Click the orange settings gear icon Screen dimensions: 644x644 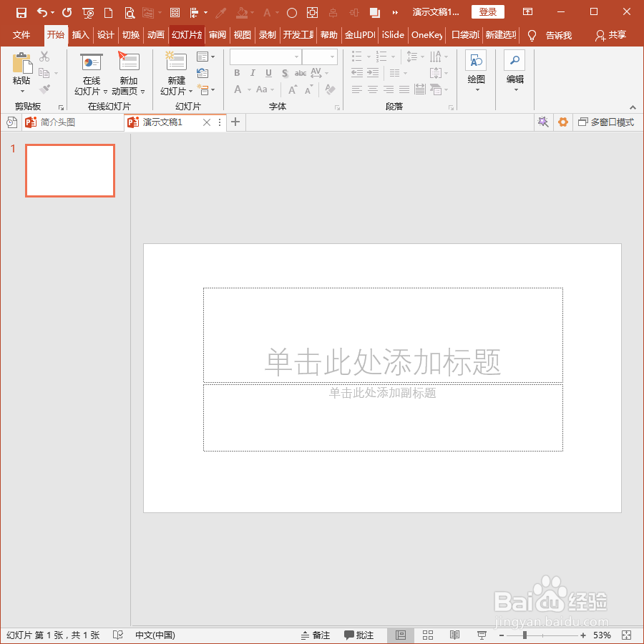pyautogui.click(x=562, y=122)
